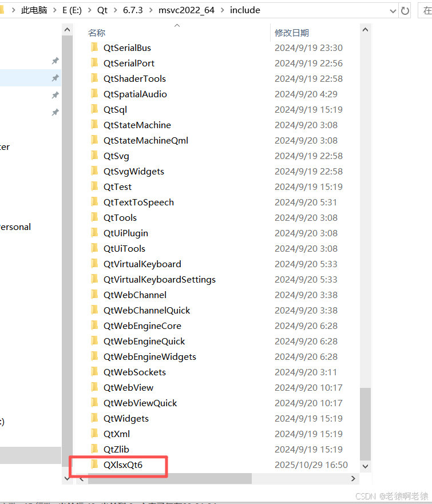Expand the chevron after 6.7.3 in breadcrumb
The width and height of the screenshot is (432, 504).
150,10
